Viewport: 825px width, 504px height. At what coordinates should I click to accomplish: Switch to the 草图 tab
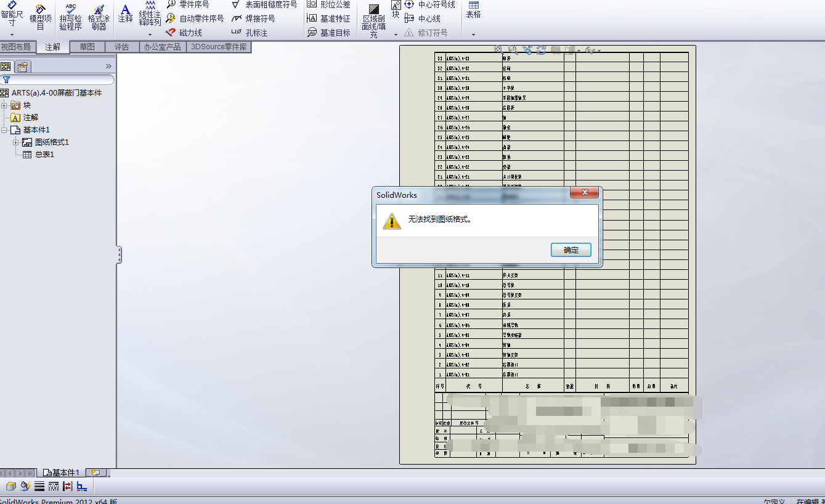tap(87, 47)
